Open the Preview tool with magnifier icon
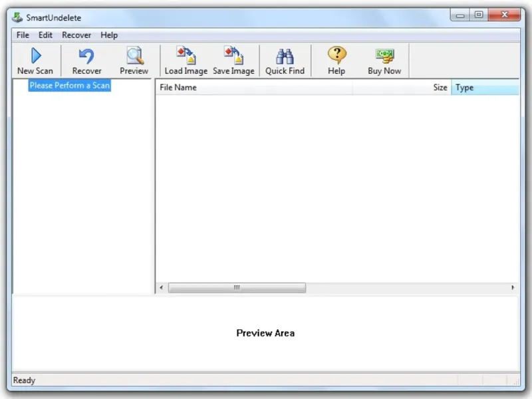 [x=134, y=61]
